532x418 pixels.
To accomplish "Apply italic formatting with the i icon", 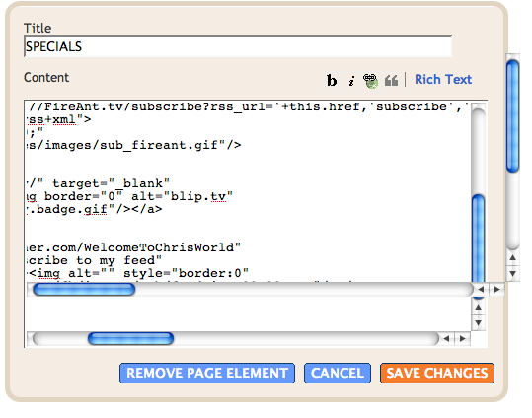I will click(x=351, y=81).
